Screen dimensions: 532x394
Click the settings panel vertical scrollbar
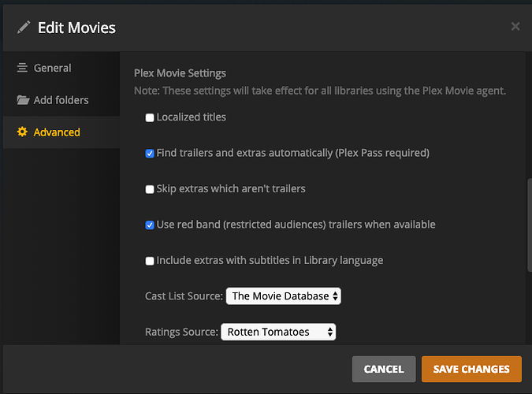[530, 225]
